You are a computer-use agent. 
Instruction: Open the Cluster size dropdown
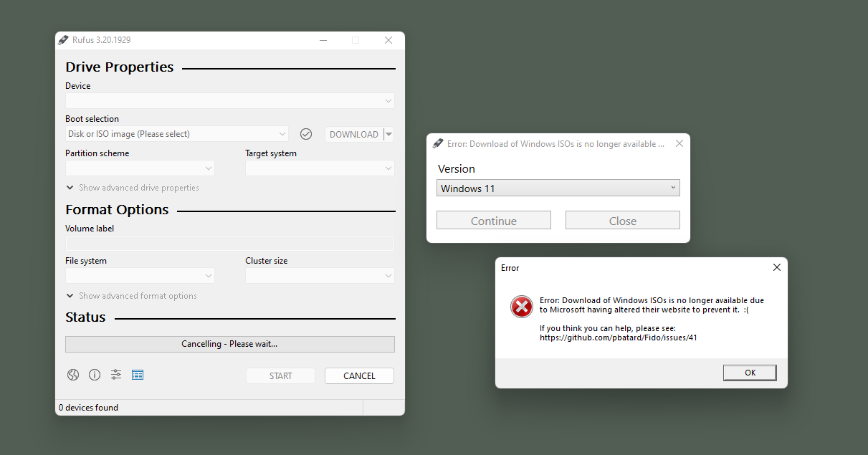pyautogui.click(x=320, y=276)
